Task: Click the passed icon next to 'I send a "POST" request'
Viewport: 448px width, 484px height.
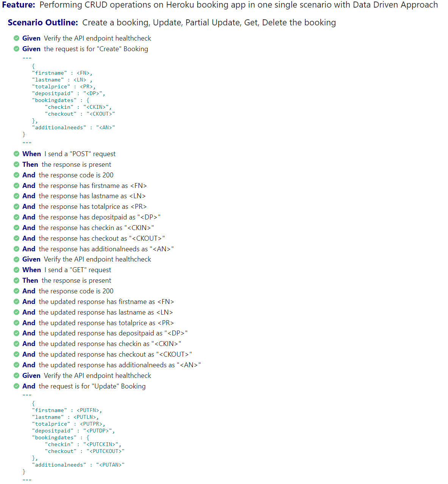Action: 16,154
